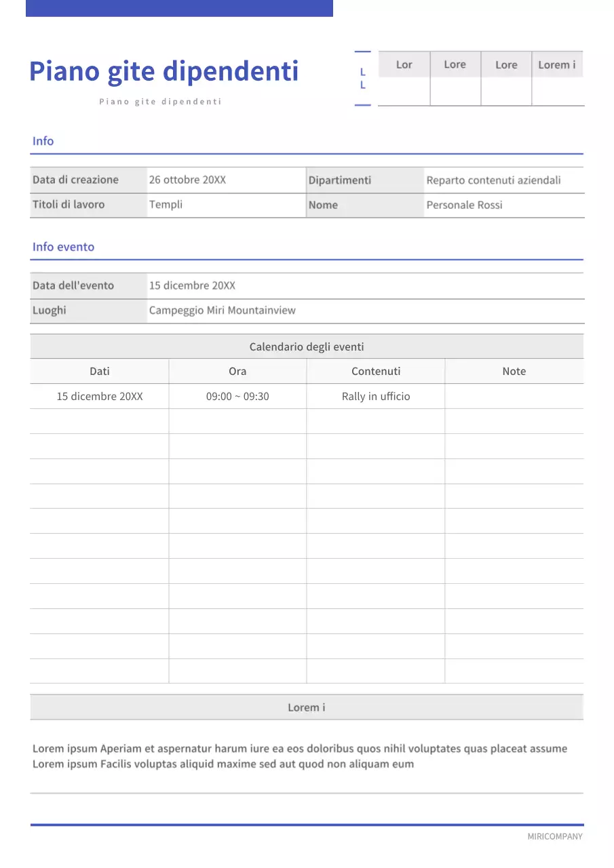Select the 'Ora' column header
This screenshot has width=614, height=868.
click(x=237, y=371)
